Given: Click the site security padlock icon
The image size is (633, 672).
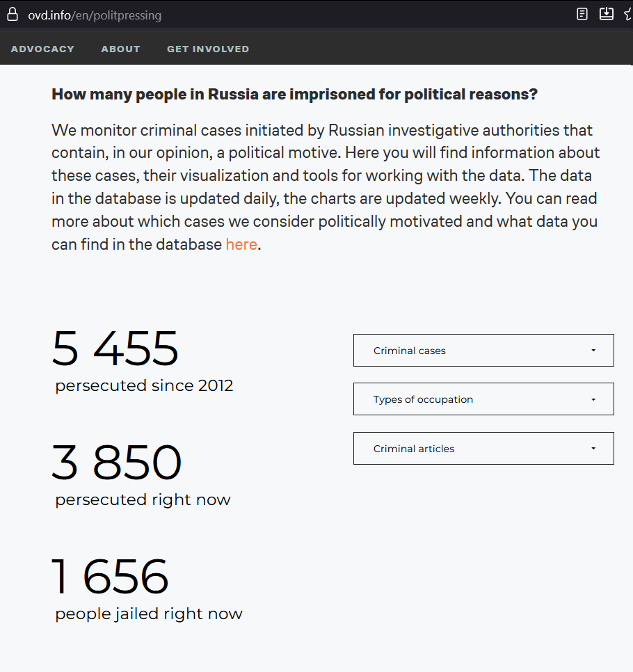Looking at the screenshot, I should pos(12,15).
